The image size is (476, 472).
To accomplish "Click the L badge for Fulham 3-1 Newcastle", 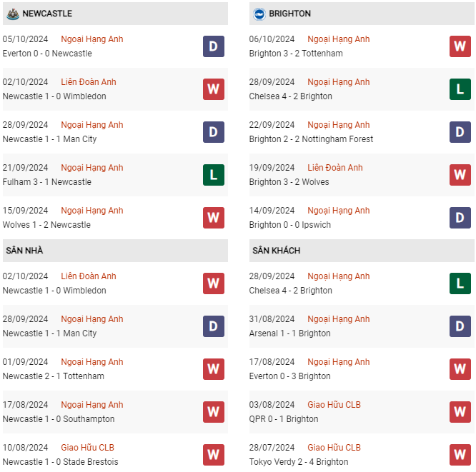I will click(x=214, y=175).
